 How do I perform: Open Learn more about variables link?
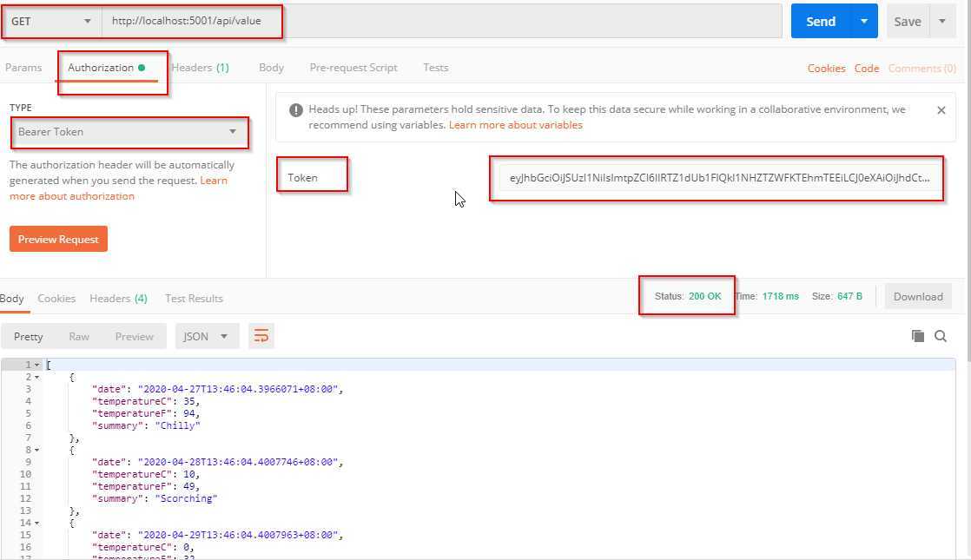tap(515, 125)
